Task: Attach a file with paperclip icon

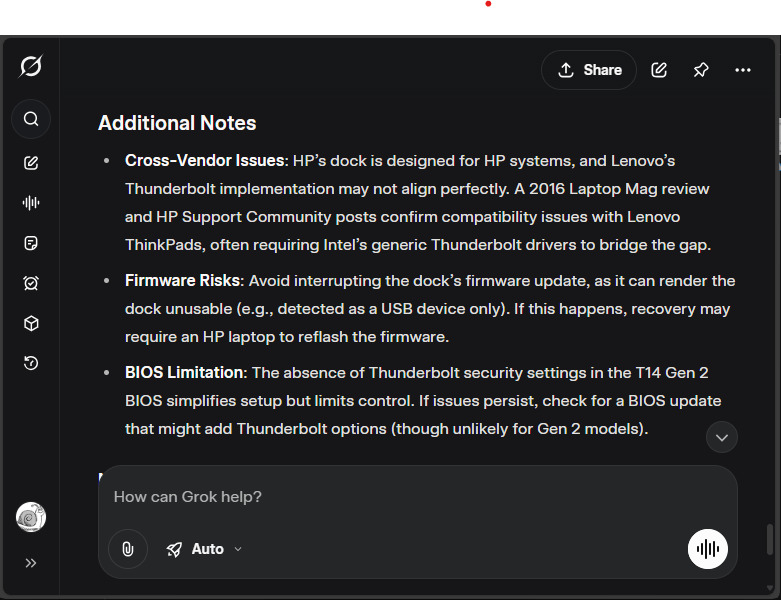Action: pyautogui.click(x=128, y=549)
